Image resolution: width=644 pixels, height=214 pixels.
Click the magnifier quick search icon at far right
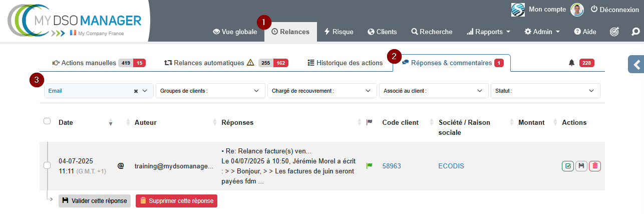coord(635,32)
